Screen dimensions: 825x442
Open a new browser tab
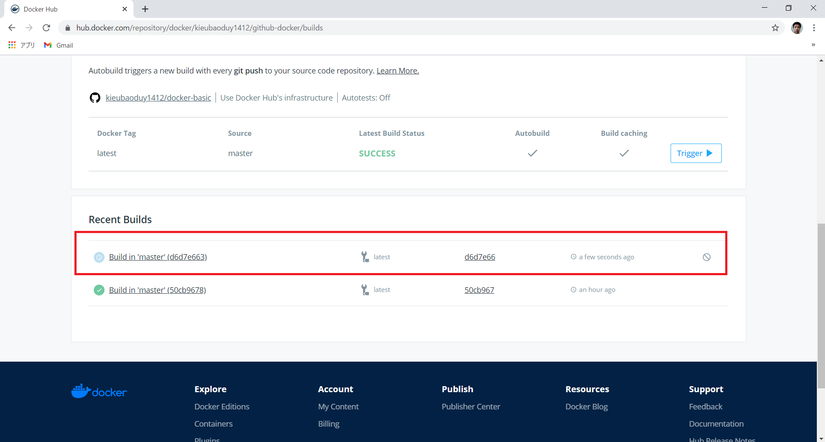[x=145, y=9]
